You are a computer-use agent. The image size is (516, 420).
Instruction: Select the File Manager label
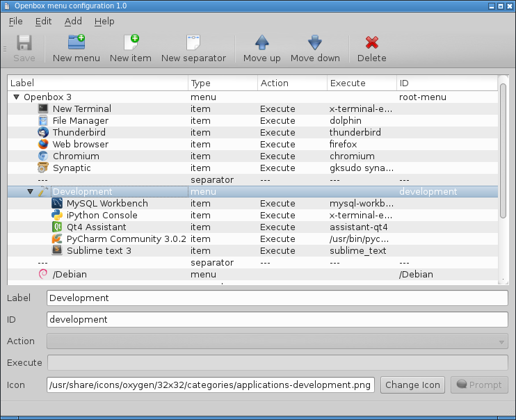(x=81, y=121)
